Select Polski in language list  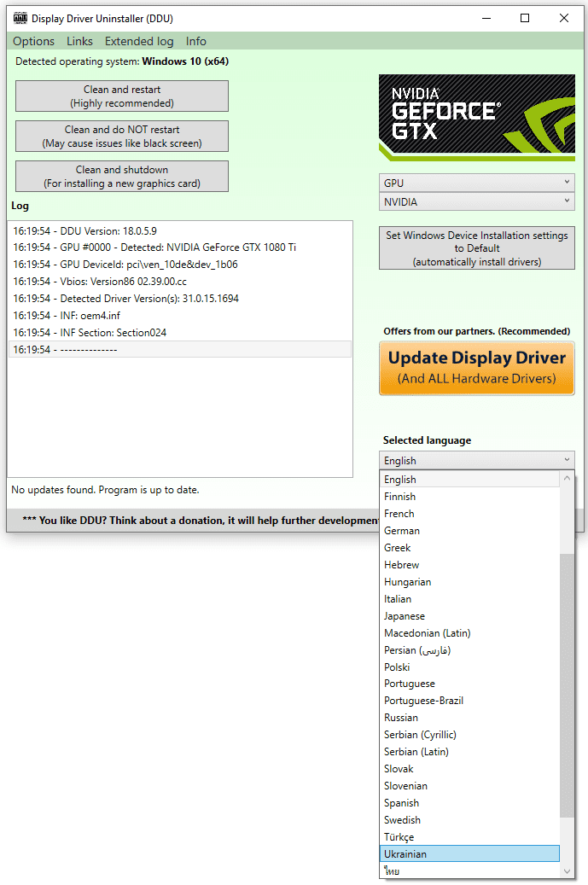[x=469, y=667]
